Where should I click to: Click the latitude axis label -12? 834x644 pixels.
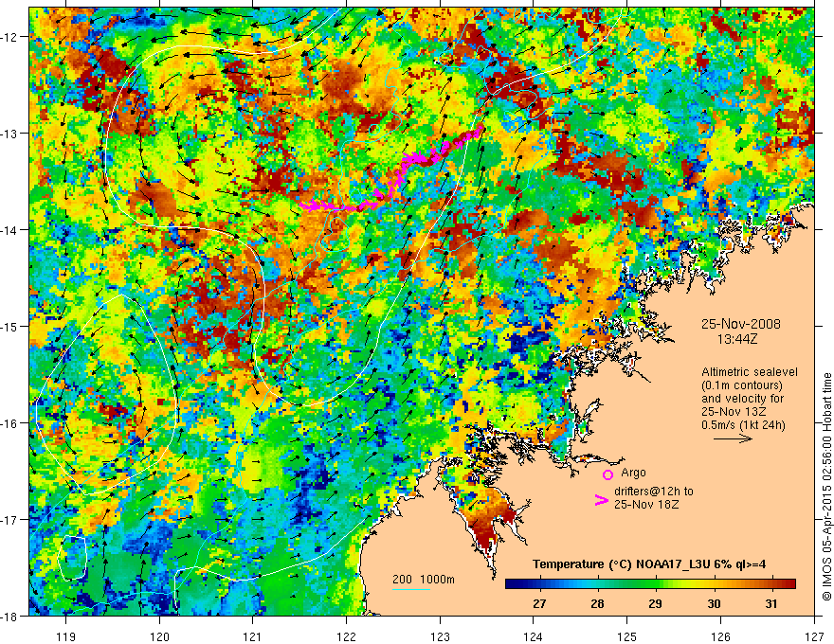[9, 37]
